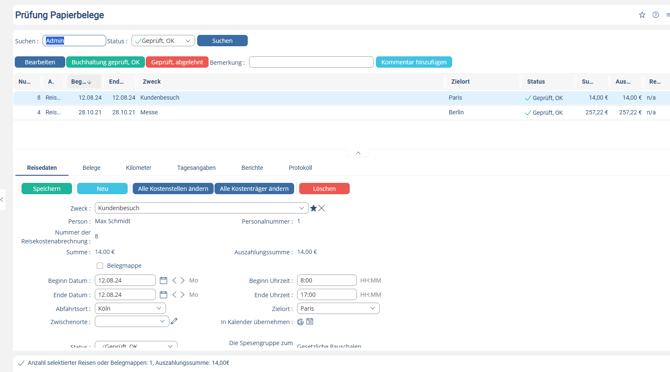This screenshot has height=372, width=670.
Task: Click Buchhaltung geprüft, OK button
Action: pos(106,62)
